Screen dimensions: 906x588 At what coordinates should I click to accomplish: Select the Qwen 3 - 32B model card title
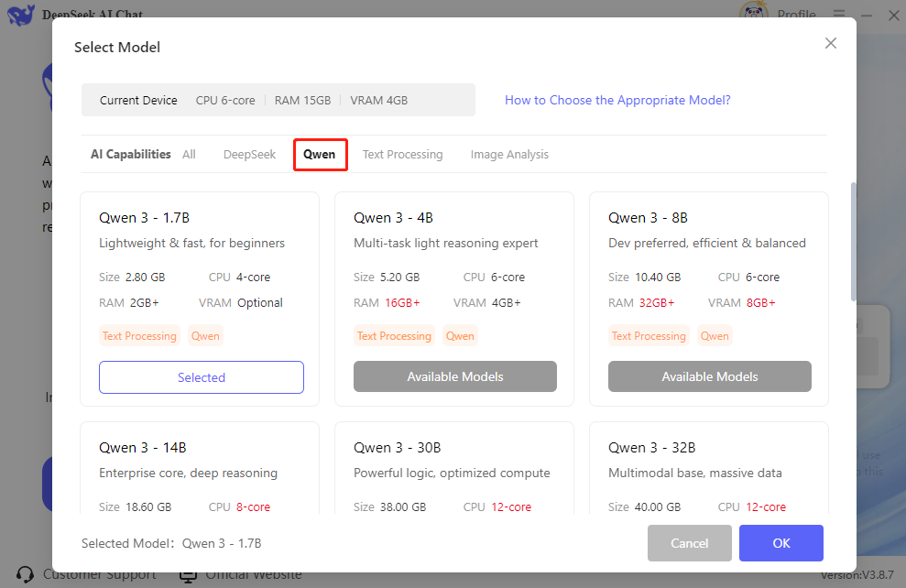(x=651, y=448)
